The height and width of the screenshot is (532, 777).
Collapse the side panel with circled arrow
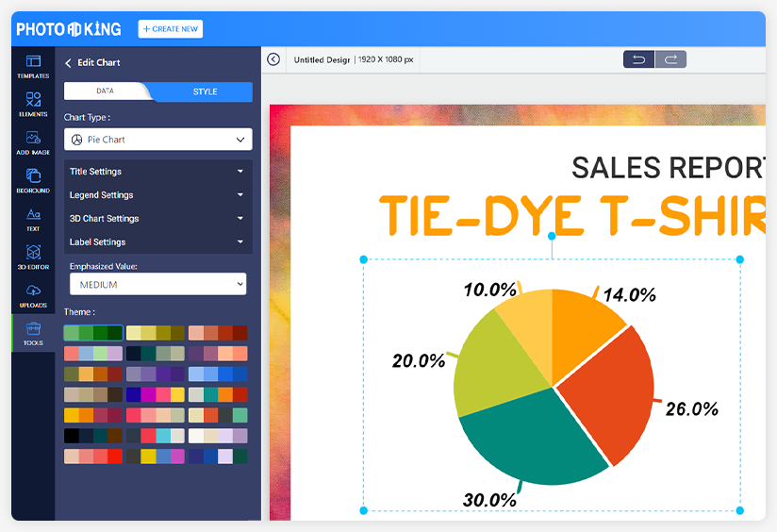point(273,59)
